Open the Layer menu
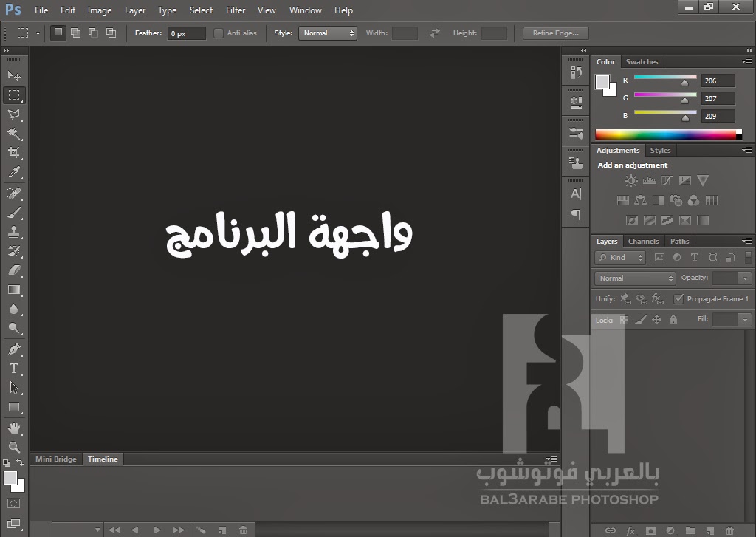Image resolution: width=756 pixels, height=537 pixels. (135, 10)
